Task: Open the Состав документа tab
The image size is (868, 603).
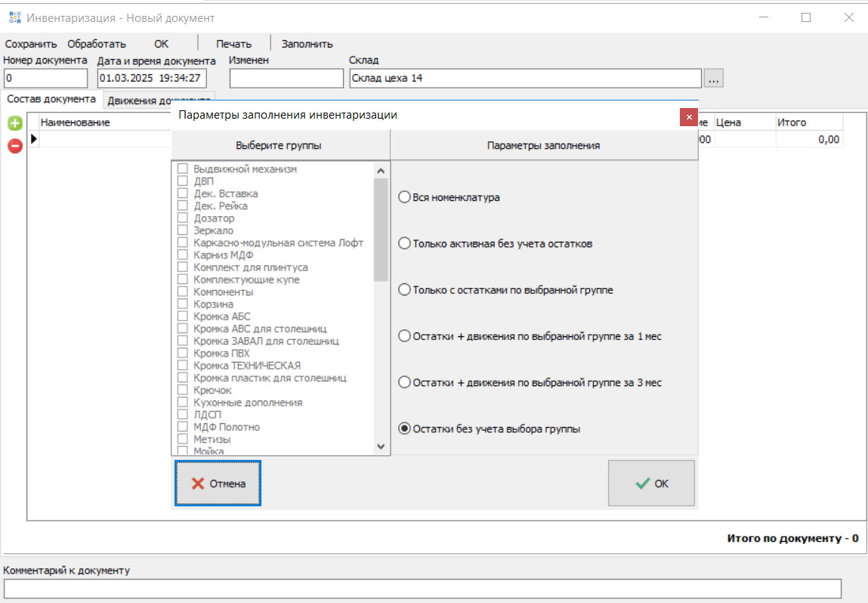Action: (x=51, y=99)
